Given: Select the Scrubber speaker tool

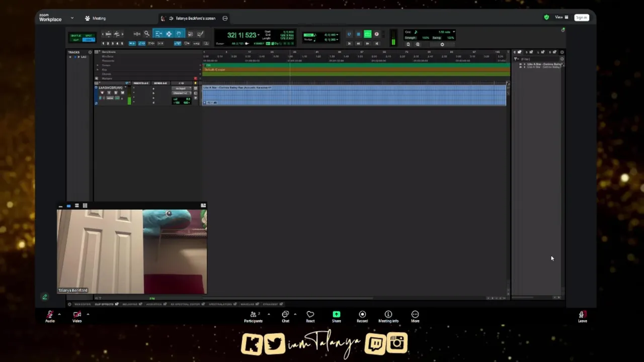Looking at the screenshot, I should (190, 34).
